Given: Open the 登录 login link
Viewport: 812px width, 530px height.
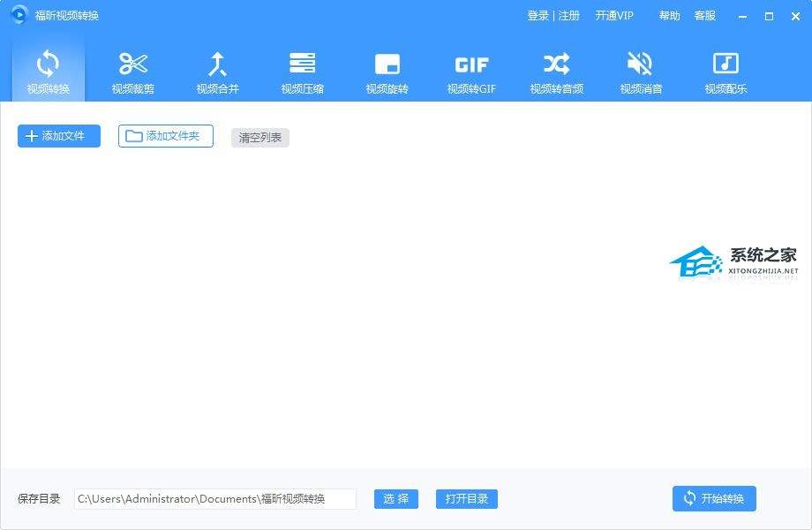Looking at the screenshot, I should [538, 16].
